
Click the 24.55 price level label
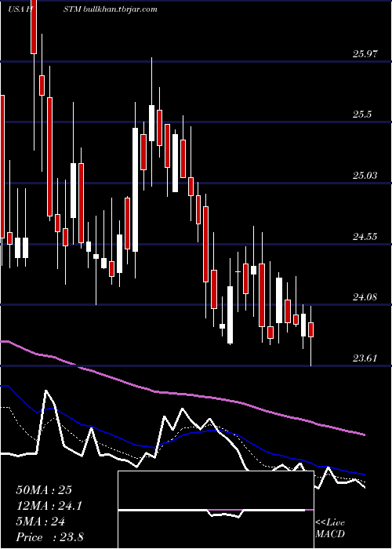pos(365,236)
